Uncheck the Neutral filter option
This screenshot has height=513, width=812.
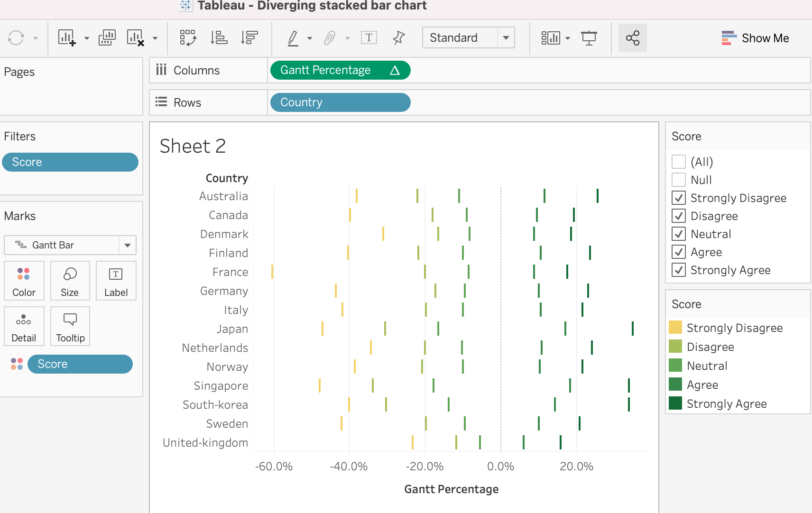pos(679,234)
